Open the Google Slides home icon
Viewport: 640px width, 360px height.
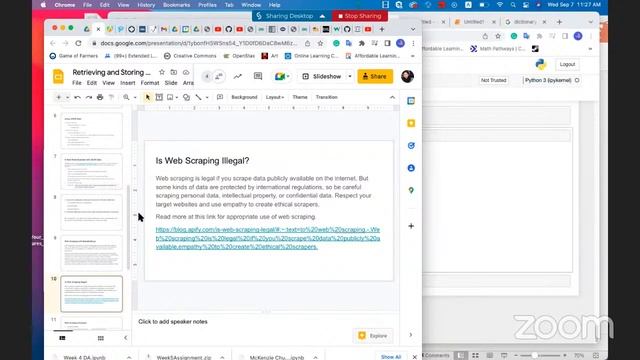click(x=58, y=77)
